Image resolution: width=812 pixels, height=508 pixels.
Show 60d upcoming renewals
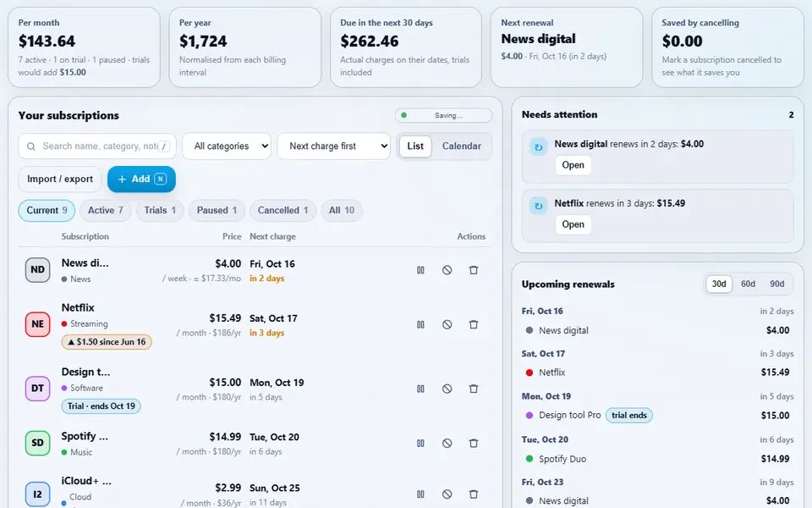pos(748,284)
